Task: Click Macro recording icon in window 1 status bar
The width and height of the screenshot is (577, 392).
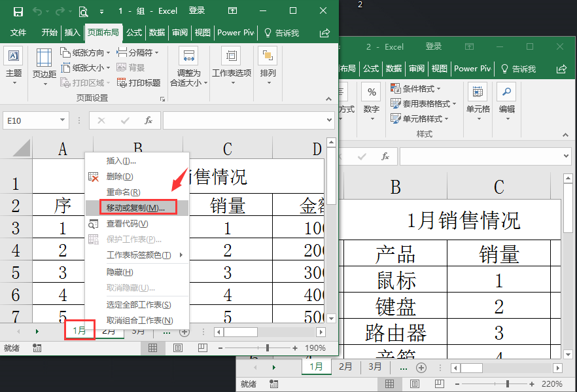Action: coord(37,348)
